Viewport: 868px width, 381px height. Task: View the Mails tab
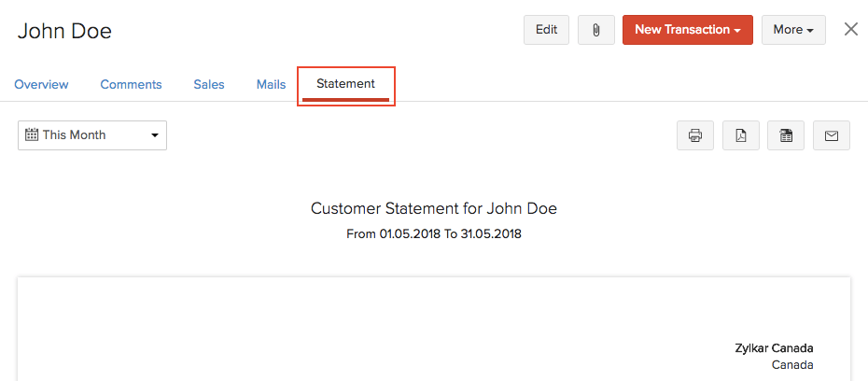click(x=271, y=84)
